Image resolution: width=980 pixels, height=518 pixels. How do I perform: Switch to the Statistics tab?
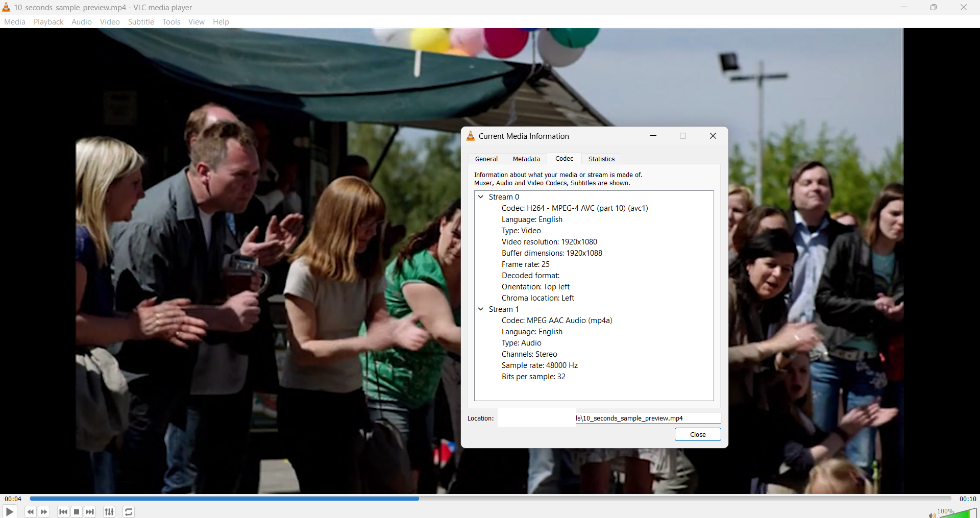[601, 159]
